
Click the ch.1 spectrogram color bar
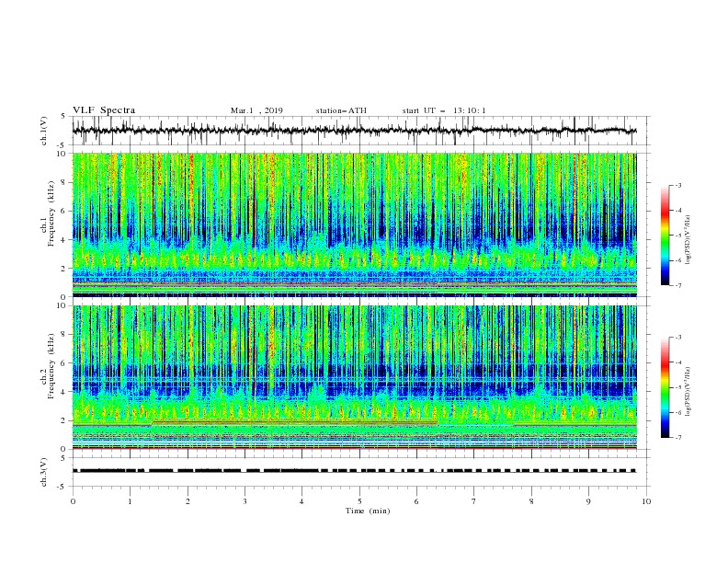click(665, 236)
